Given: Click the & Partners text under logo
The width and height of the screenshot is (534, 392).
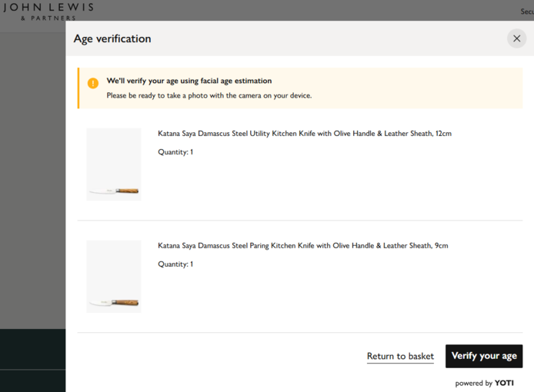Looking at the screenshot, I should pyautogui.click(x=48, y=18).
